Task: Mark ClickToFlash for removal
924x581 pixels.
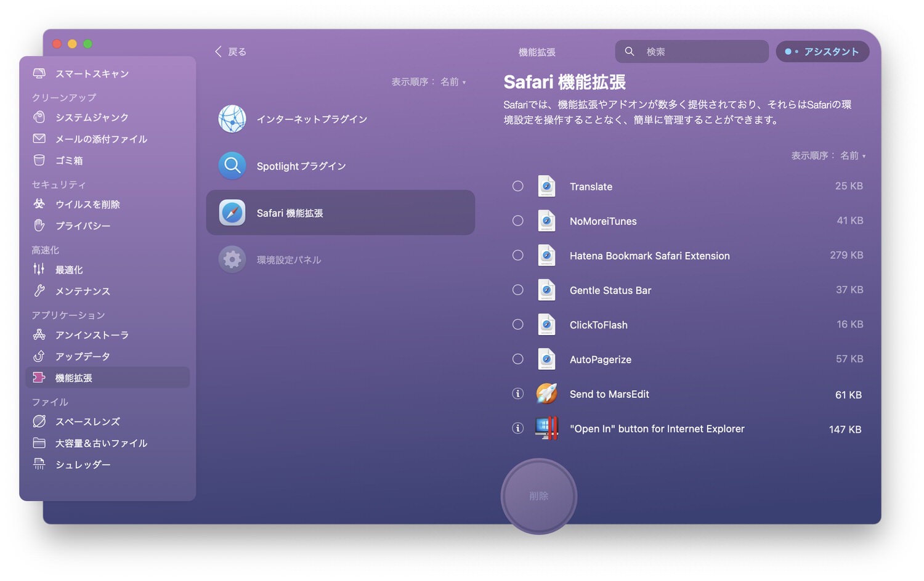Action: click(518, 324)
